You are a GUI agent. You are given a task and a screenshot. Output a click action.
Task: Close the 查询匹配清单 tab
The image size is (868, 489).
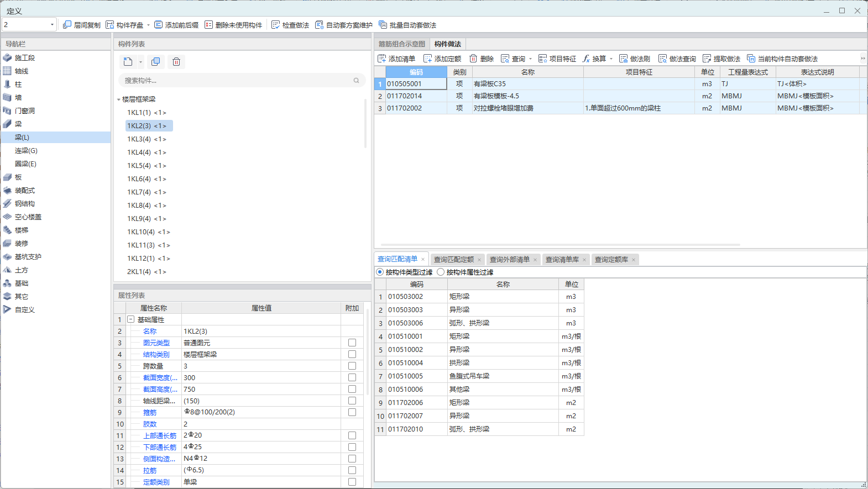[x=423, y=259]
